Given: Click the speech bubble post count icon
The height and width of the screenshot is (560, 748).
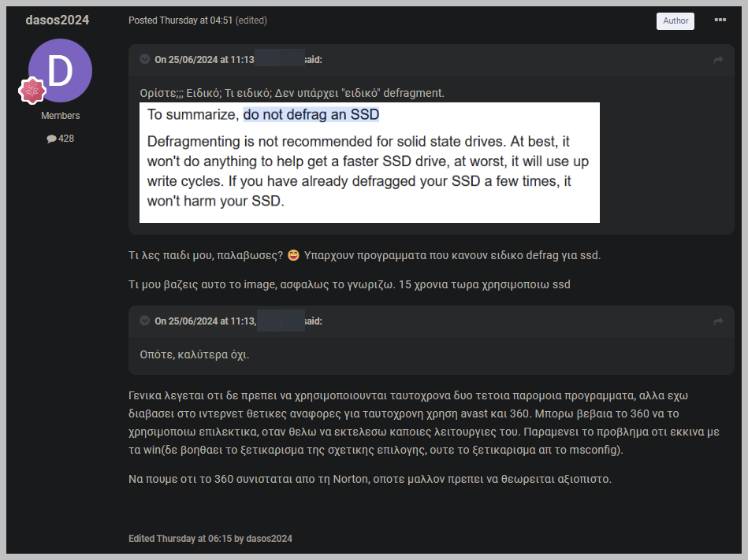Looking at the screenshot, I should click(51, 139).
